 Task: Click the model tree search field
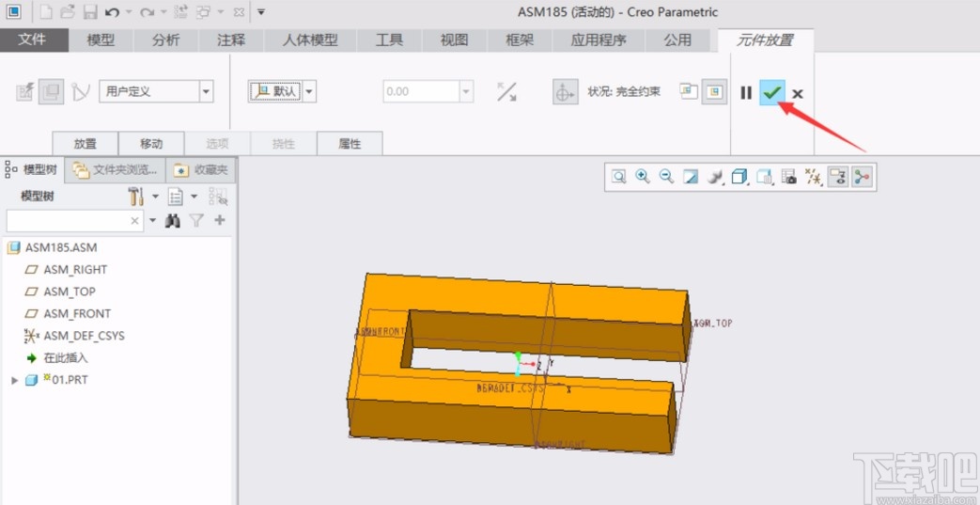click(x=66, y=220)
